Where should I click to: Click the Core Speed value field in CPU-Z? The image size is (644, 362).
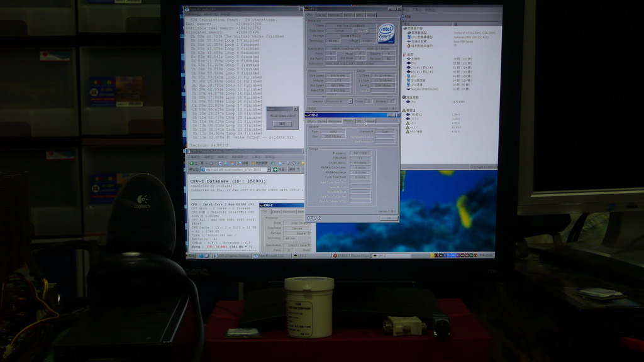pos(338,75)
